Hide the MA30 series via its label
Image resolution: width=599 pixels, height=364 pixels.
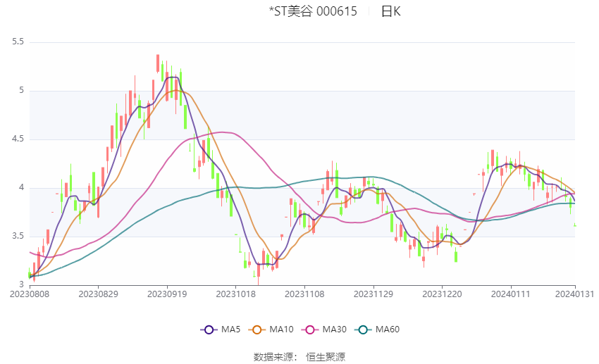[x=335, y=330]
